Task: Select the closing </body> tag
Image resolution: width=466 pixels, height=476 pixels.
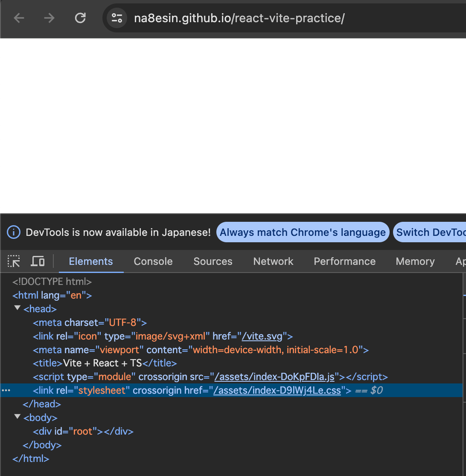Action: point(42,445)
